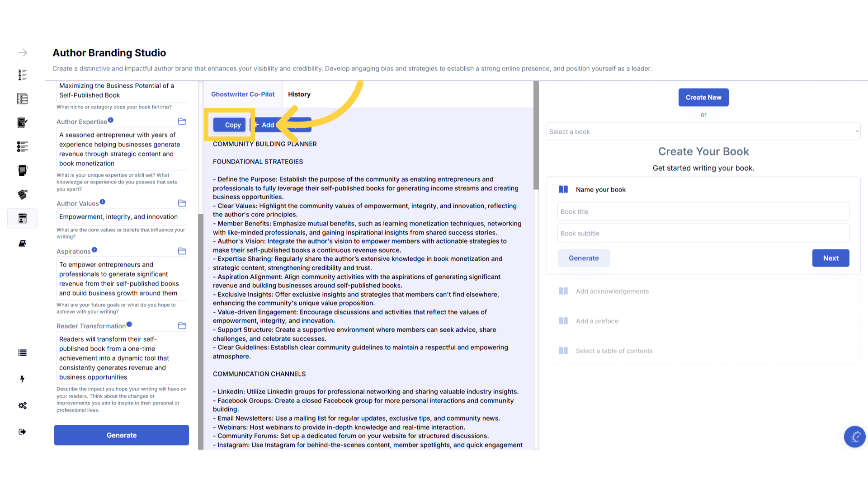
Task: Switch to the History tab
Action: tap(299, 94)
